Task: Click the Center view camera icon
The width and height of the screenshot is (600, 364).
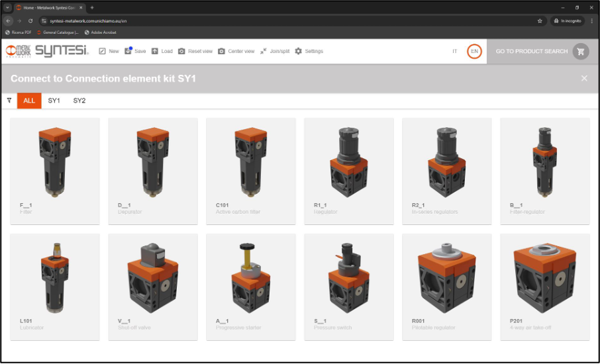Action: (x=221, y=51)
